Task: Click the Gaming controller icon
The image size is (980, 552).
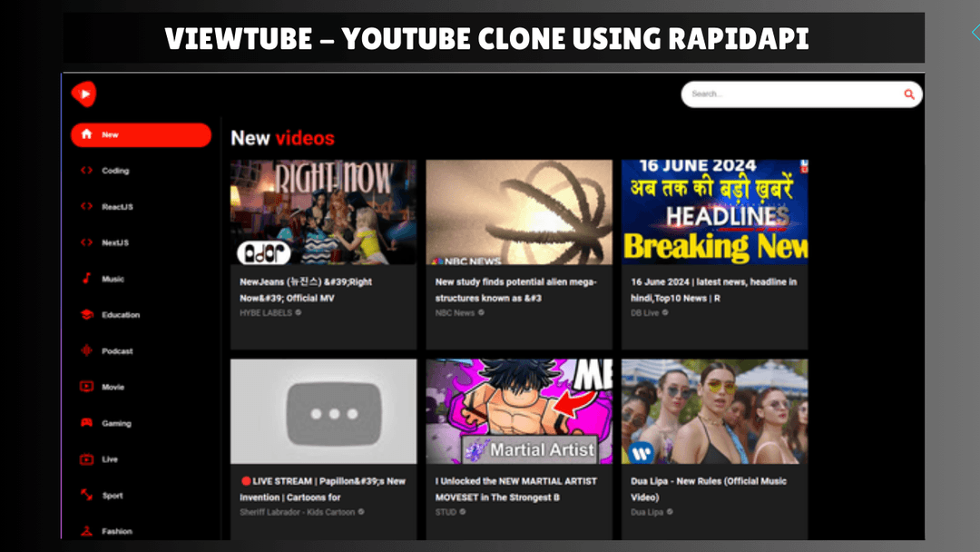Action: click(x=86, y=423)
